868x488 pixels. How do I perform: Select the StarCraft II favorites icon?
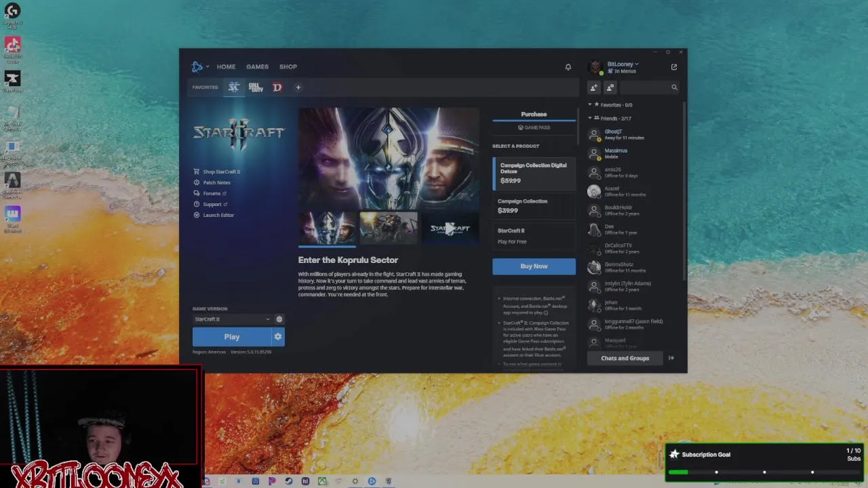click(234, 87)
